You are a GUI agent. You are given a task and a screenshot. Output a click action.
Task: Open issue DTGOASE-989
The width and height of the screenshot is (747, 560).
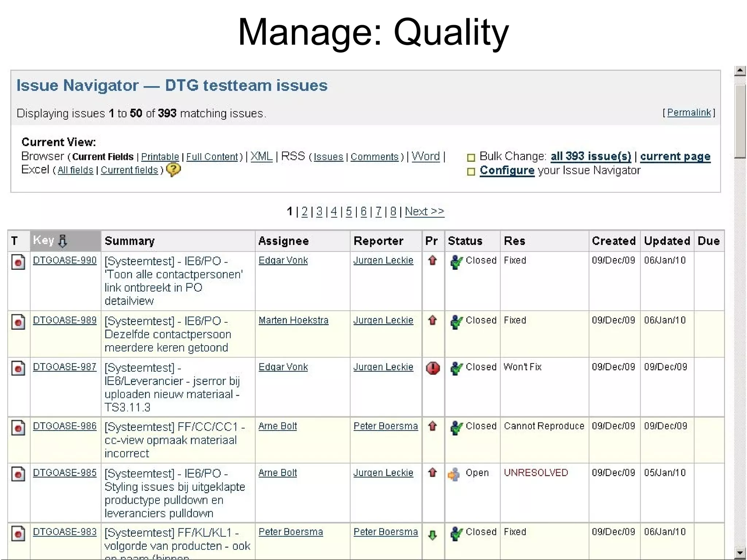pyautogui.click(x=65, y=320)
